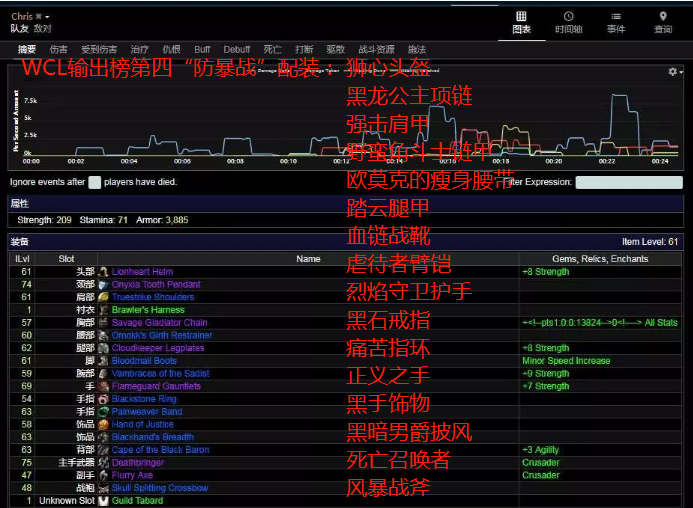Screen dimensions: 693x508
Task: Click the Flameguard Gauntlets item icon
Action: coord(103,386)
